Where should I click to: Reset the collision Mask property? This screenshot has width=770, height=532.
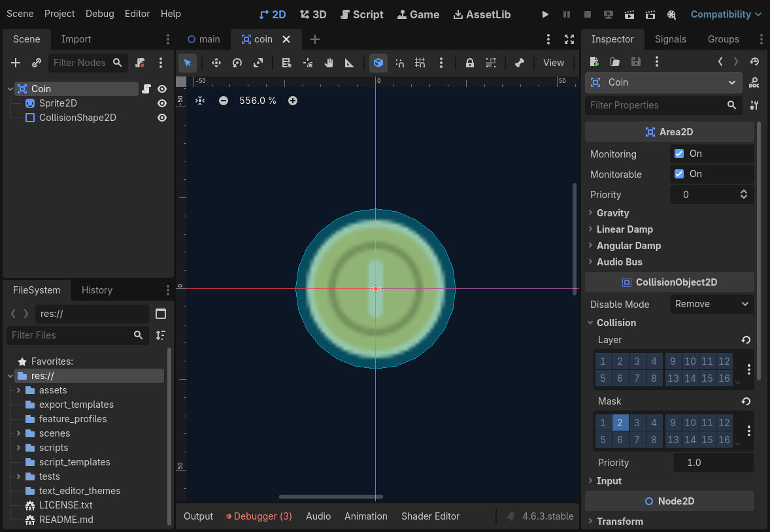[746, 401]
